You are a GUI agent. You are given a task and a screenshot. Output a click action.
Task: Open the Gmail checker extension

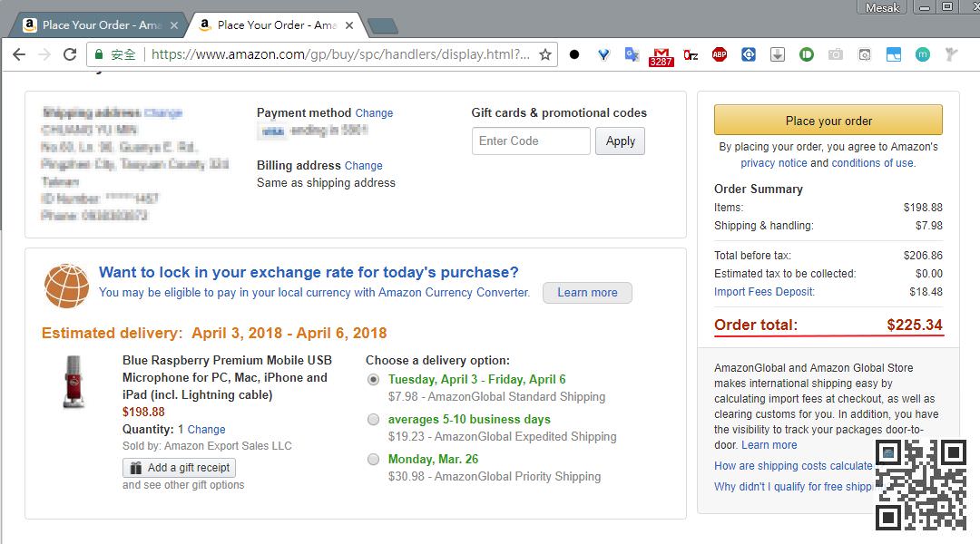[x=661, y=55]
